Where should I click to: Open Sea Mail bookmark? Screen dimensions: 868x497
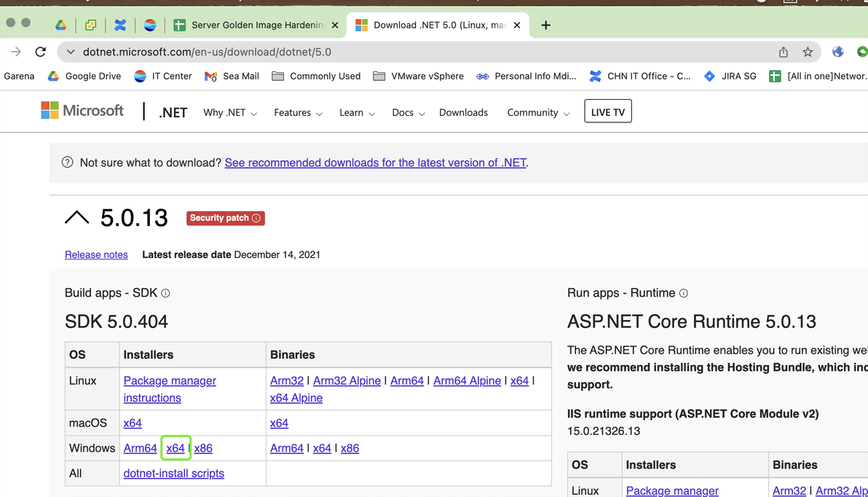(232, 76)
